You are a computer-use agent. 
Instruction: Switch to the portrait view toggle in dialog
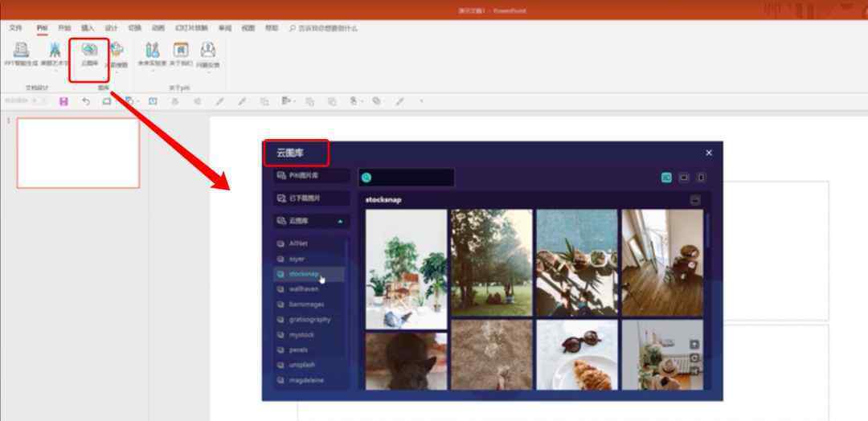[x=701, y=178]
